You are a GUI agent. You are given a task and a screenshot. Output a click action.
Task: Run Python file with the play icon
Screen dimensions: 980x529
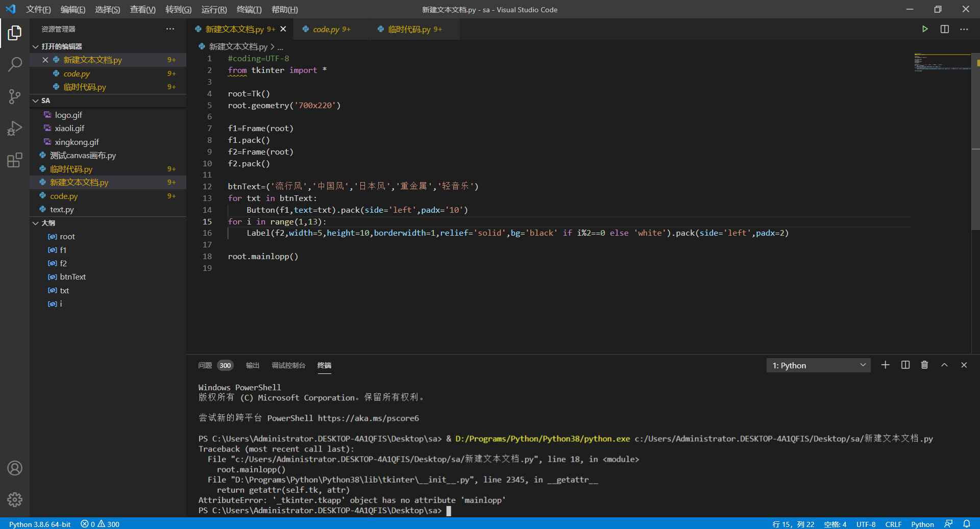(x=925, y=29)
